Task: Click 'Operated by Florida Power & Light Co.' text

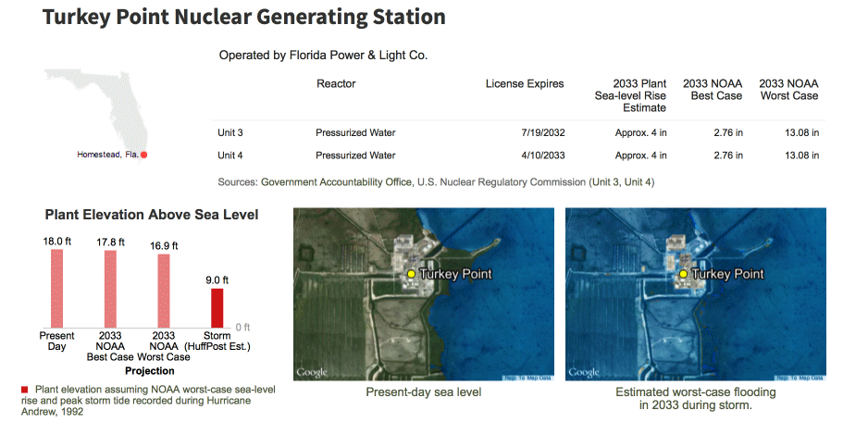Action: pyautogui.click(x=323, y=56)
